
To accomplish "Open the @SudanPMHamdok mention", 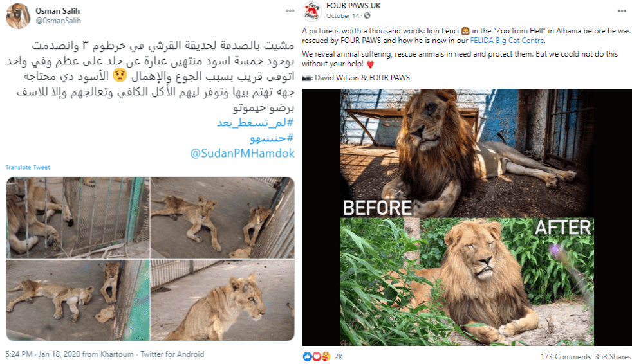I will click(242, 154).
